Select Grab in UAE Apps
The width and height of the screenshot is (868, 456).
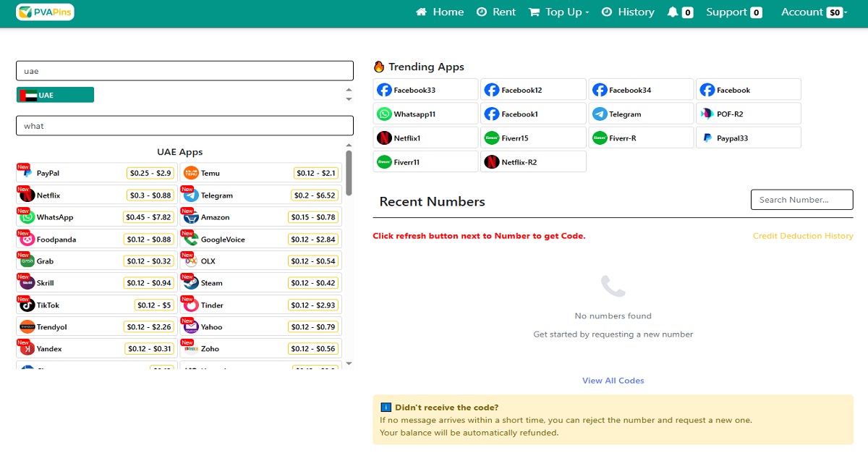(x=97, y=261)
